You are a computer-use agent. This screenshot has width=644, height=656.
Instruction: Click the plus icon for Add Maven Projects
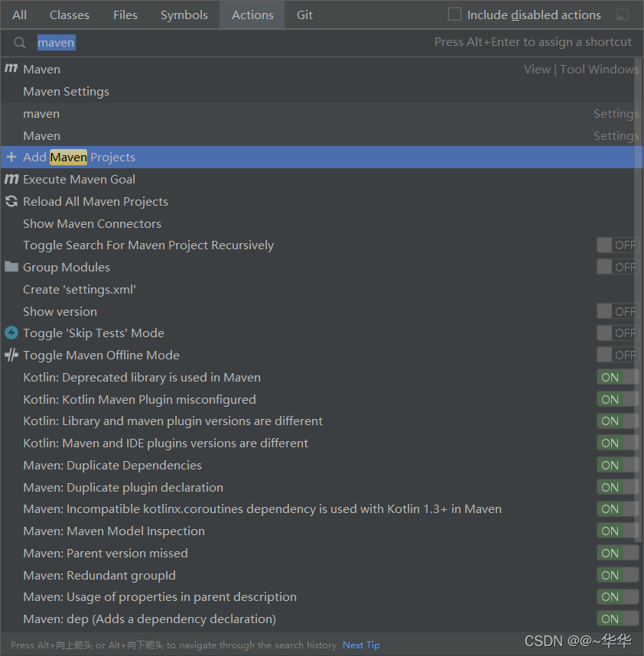[10, 157]
